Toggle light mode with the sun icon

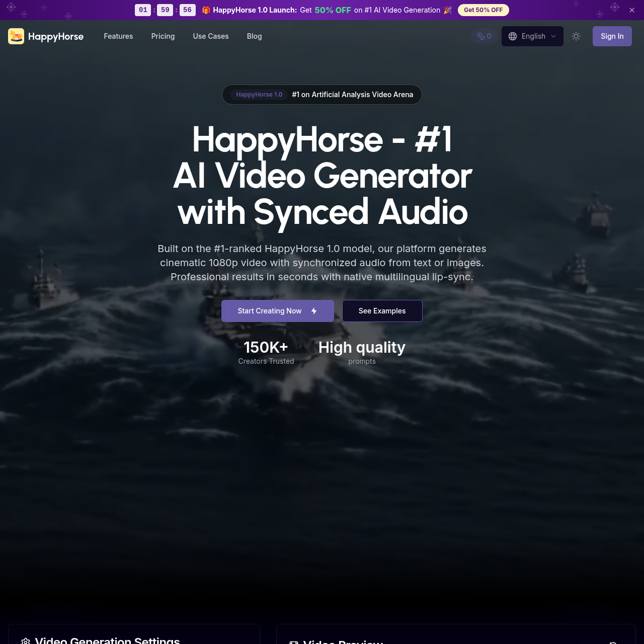(x=576, y=36)
